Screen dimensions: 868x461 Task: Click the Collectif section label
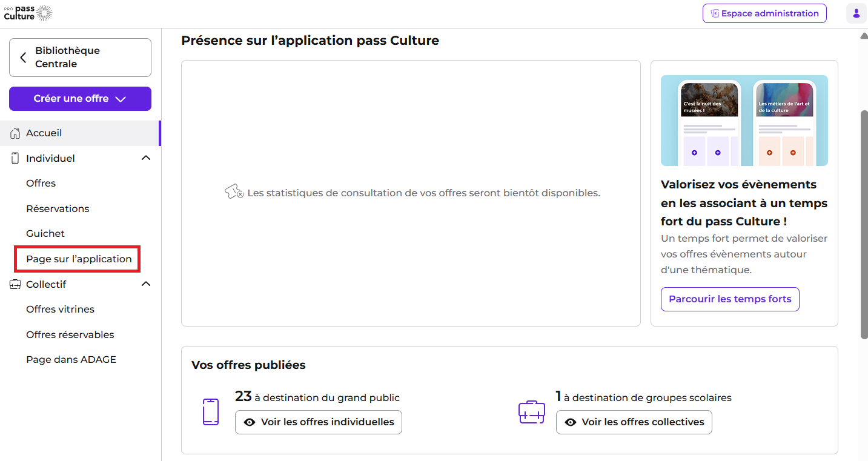click(x=46, y=284)
